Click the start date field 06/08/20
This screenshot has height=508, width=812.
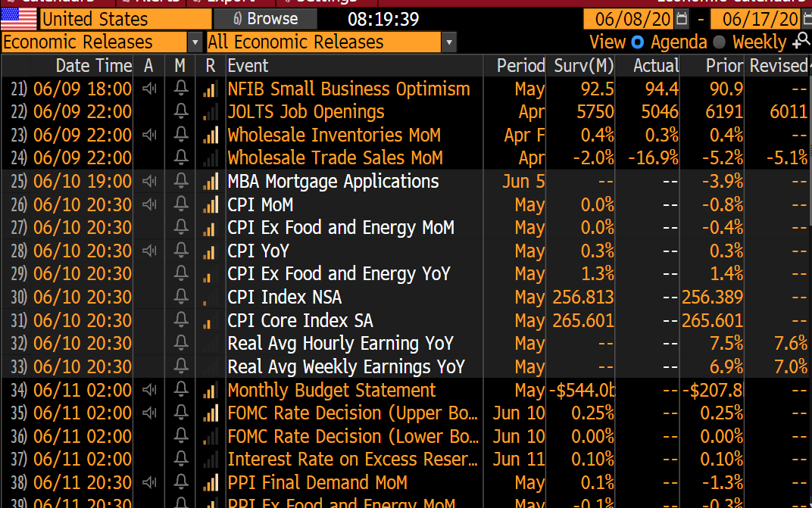629,19
